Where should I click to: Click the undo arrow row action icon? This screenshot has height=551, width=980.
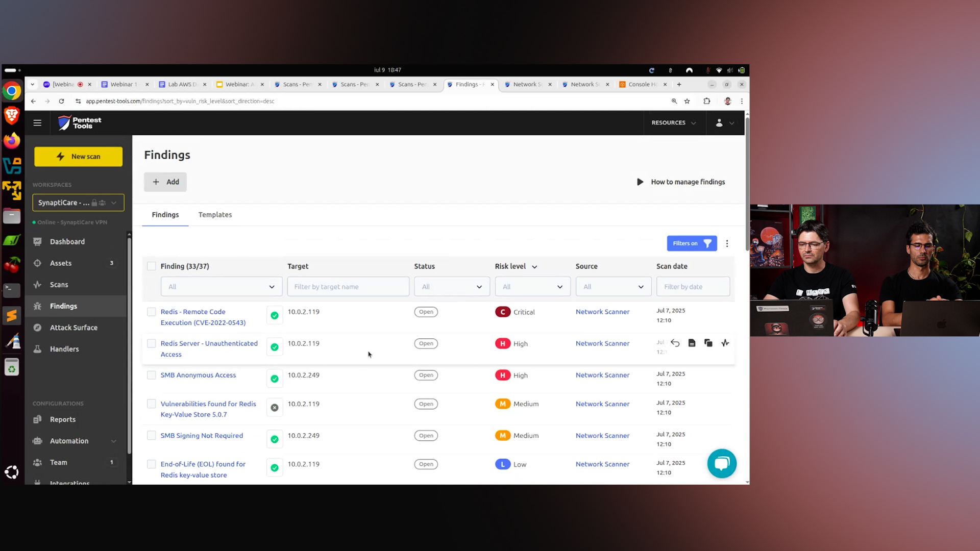pos(675,343)
